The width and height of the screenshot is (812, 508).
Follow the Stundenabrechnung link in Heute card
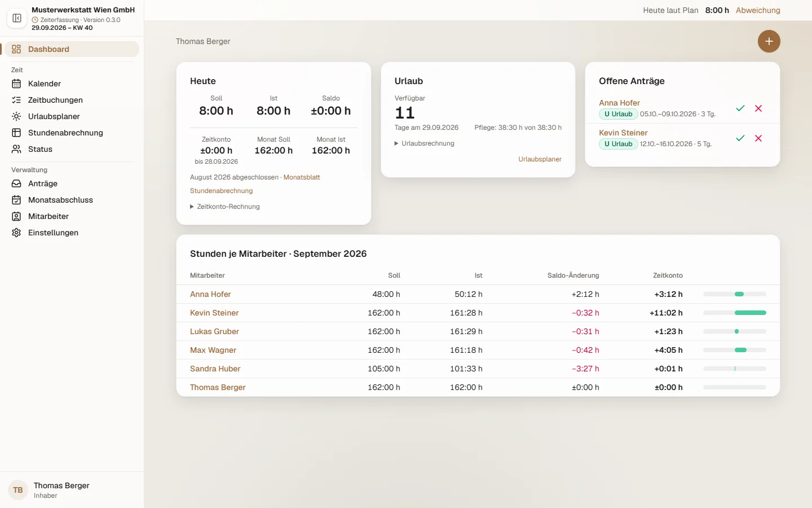221,191
